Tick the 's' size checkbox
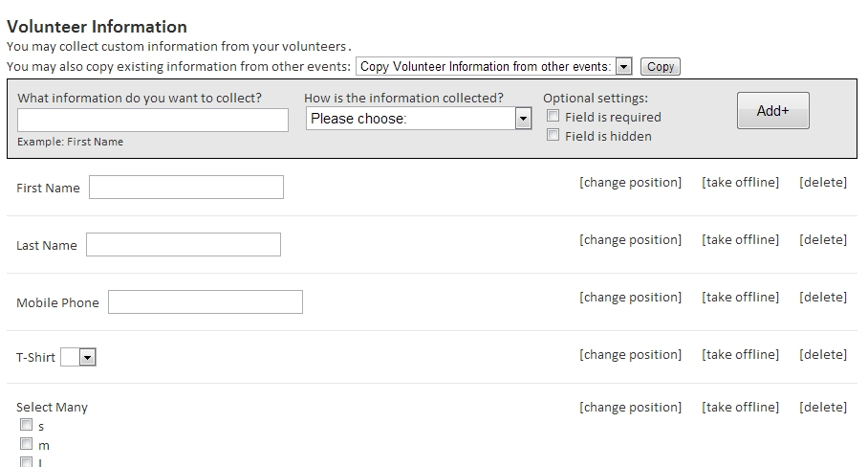 [x=27, y=426]
